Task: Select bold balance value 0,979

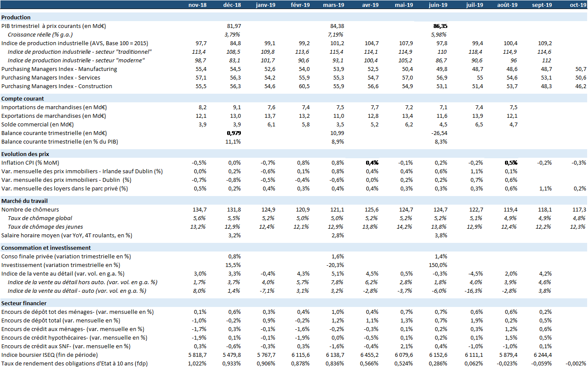Action: click(x=234, y=133)
